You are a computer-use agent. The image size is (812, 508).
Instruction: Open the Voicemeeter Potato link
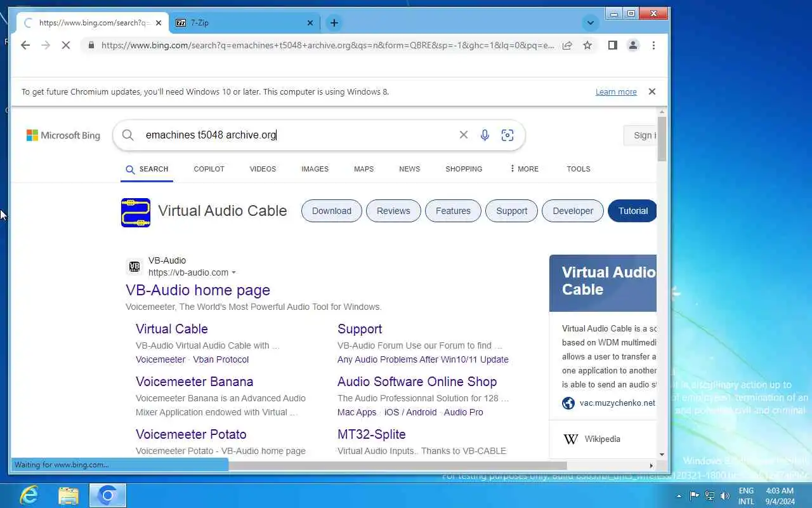(191, 434)
